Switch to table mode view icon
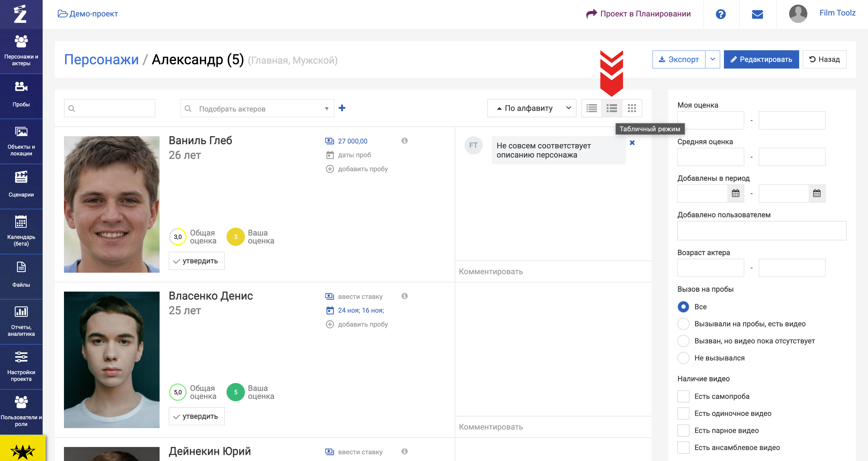This screenshot has height=461, width=868. (612, 108)
